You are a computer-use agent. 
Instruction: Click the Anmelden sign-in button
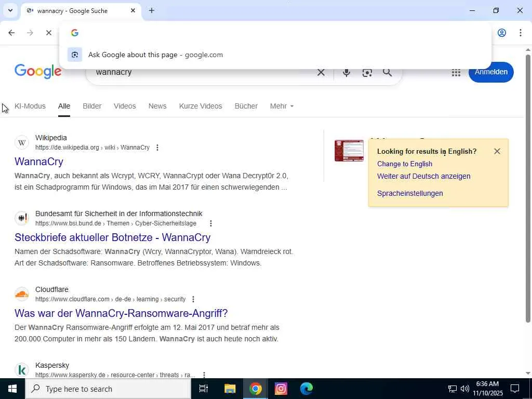pyautogui.click(x=491, y=72)
